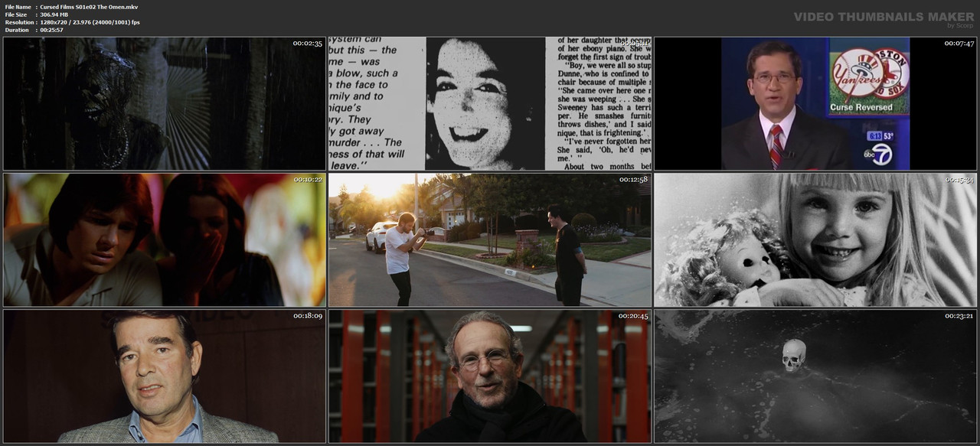Click the '00:20:45' timestamp label
This screenshot has height=446, width=980.
pos(633,316)
